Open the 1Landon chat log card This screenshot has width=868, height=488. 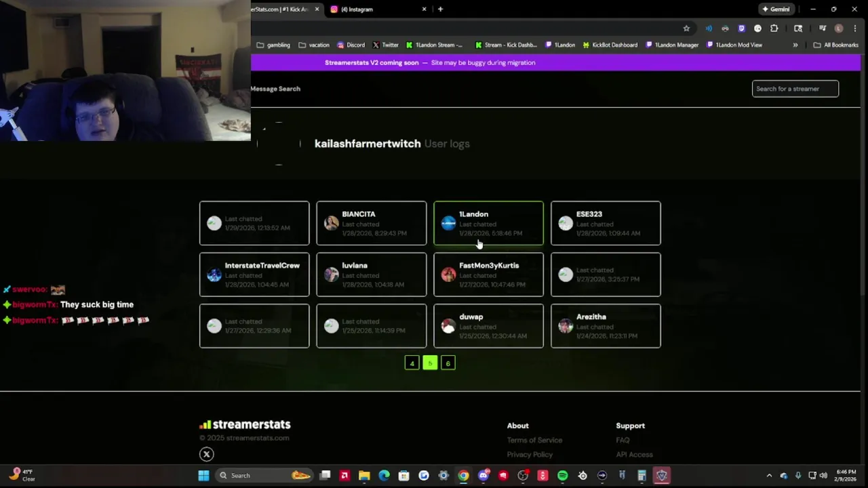(x=488, y=223)
